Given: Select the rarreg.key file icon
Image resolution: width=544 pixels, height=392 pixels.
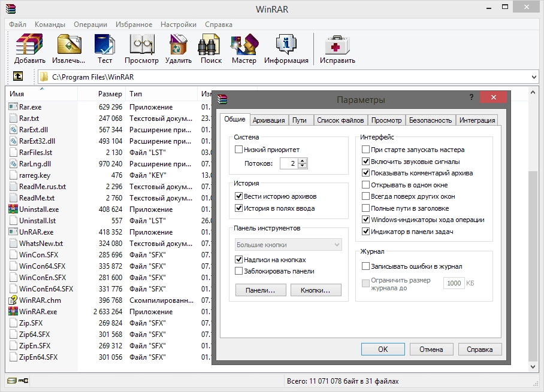Looking at the screenshot, I should pos(13,175).
